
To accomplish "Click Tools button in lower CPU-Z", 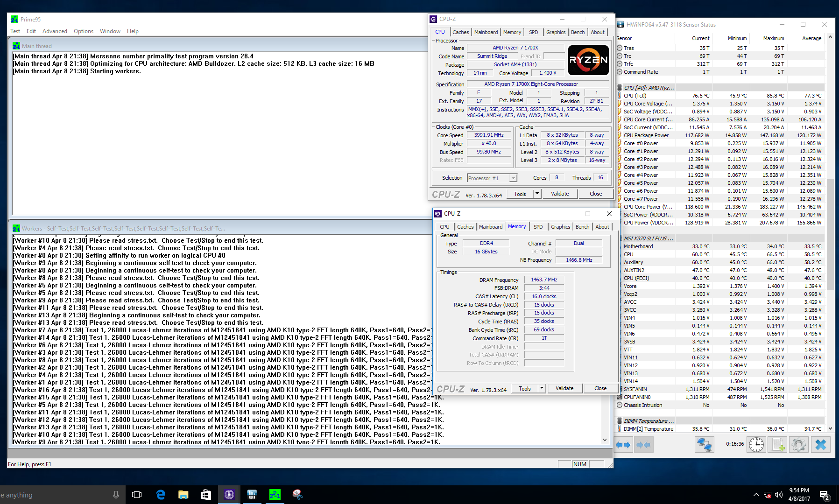I will [524, 388].
